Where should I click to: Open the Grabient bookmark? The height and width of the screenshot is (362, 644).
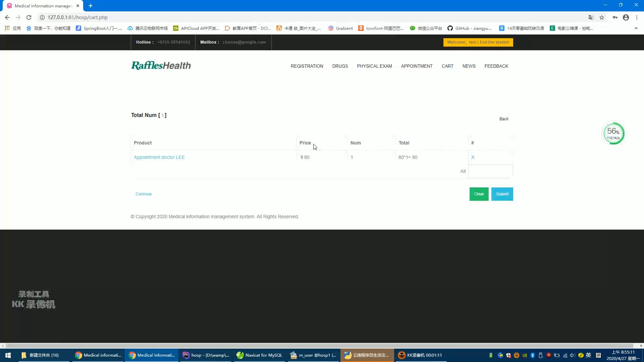coord(340,28)
